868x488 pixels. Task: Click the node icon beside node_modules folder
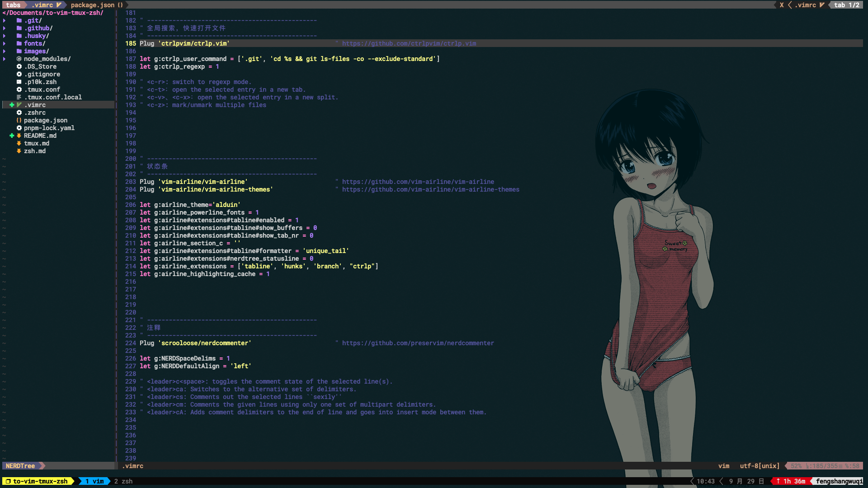click(19, 59)
